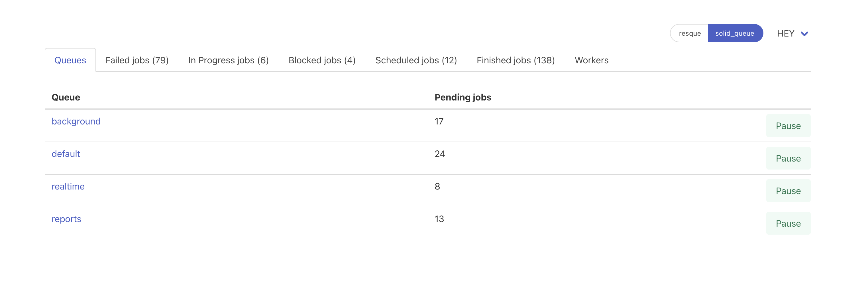The width and height of the screenshot is (868, 282).
Task: Open the background queue link
Action: [76, 121]
